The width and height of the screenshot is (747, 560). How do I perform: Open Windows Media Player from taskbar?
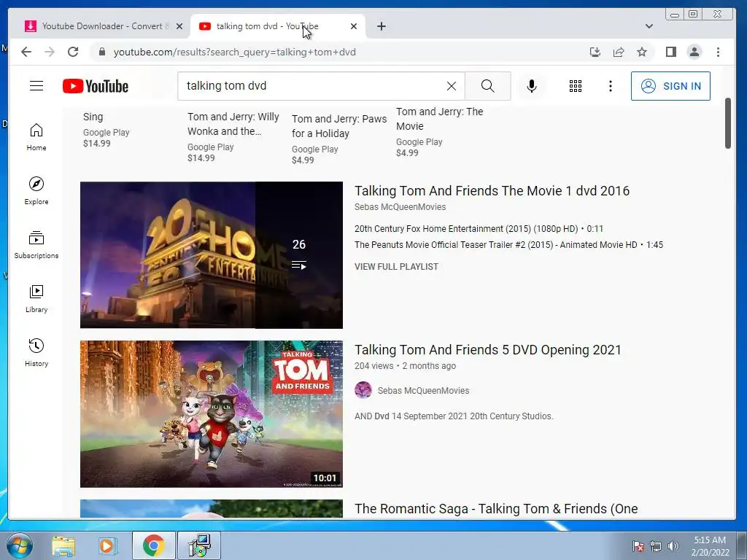click(x=107, y=545)
